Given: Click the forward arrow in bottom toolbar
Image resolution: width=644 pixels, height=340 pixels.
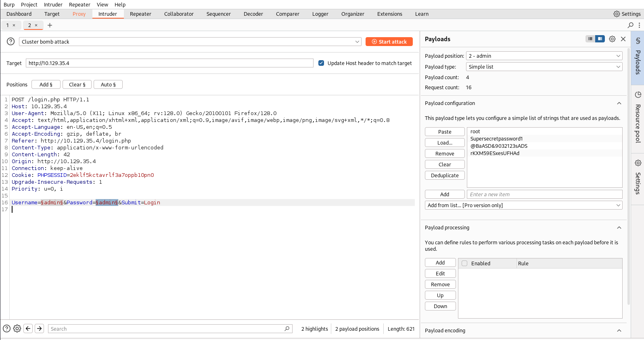Looking at the screenshot, I should [39, 329].
